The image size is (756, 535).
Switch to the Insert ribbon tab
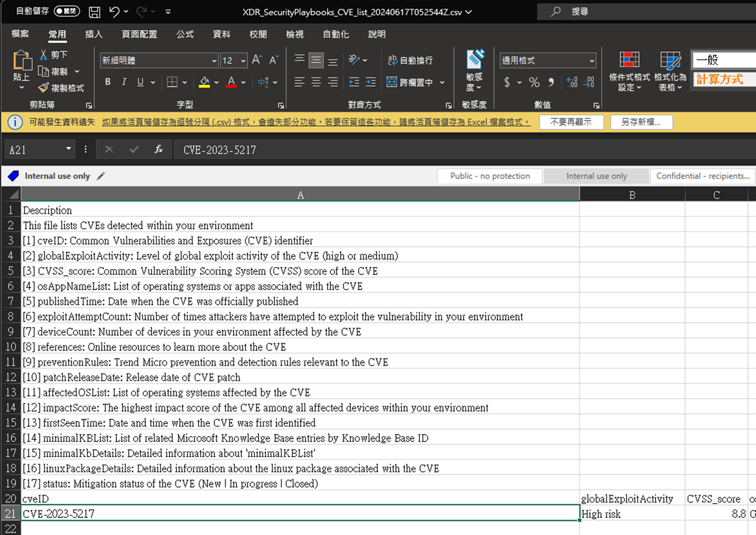(94, 34)
